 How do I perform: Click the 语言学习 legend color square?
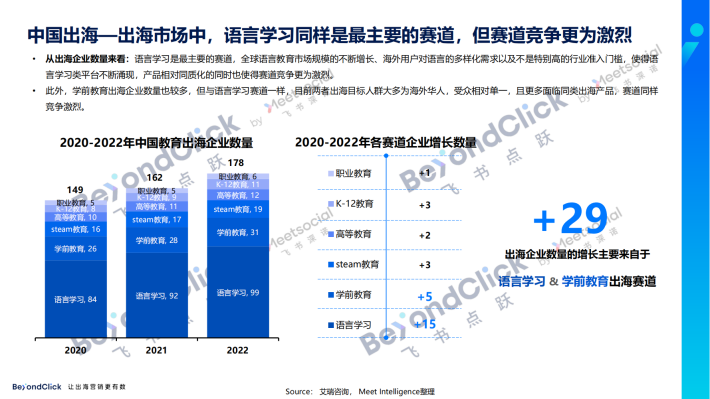(x=331, y=325)
